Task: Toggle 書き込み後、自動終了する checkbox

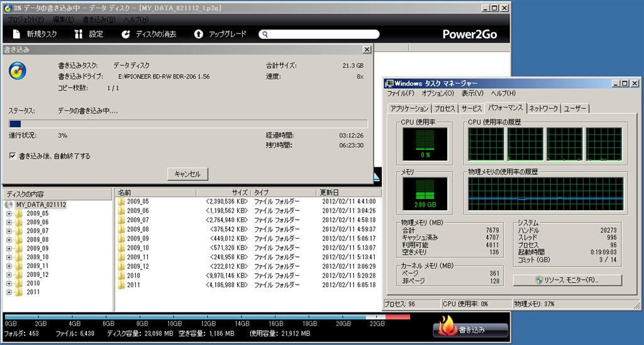Action: pyautogui.click(x=13, y=156)
